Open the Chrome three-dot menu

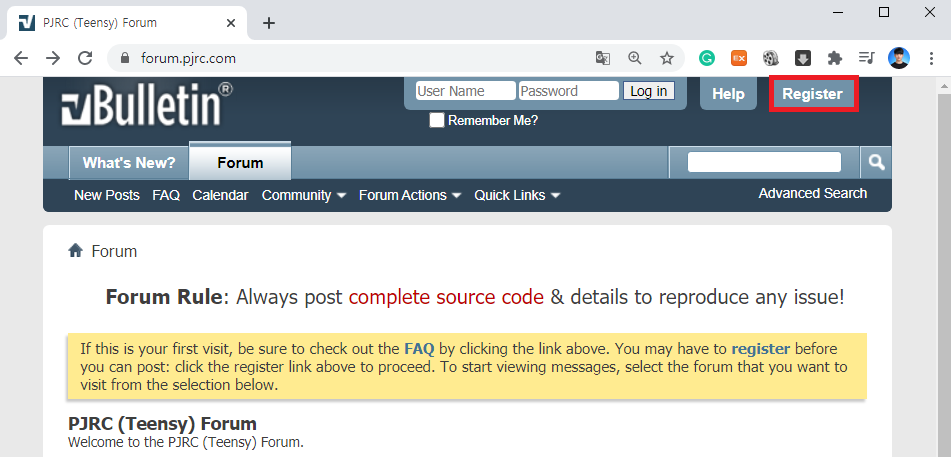tap(931, 58)
